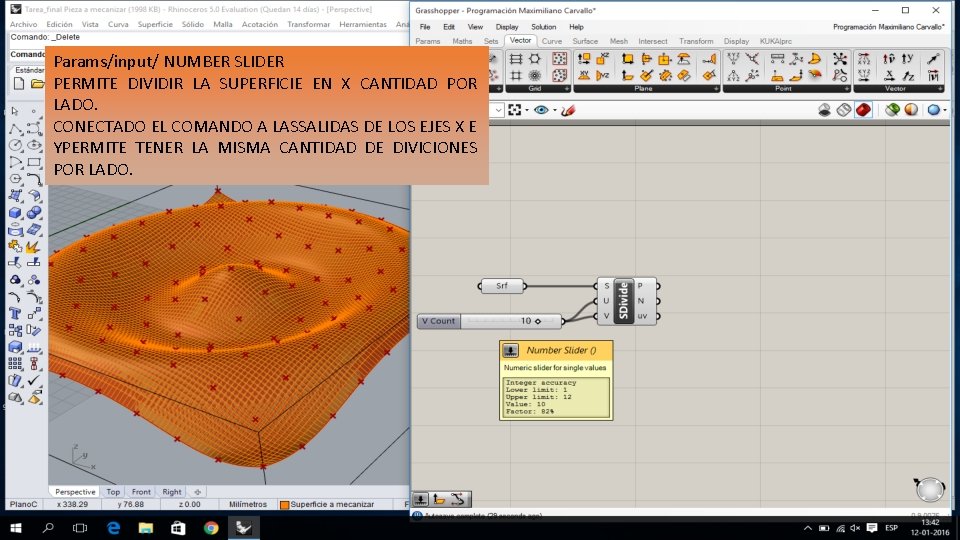Disable document preview (no preview mode)

tap(824, 110)
